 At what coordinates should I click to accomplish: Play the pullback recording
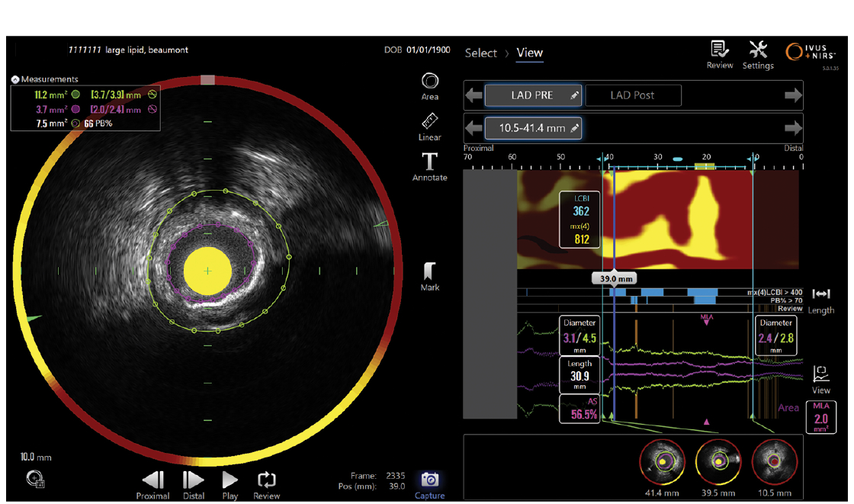click(230, 485)
